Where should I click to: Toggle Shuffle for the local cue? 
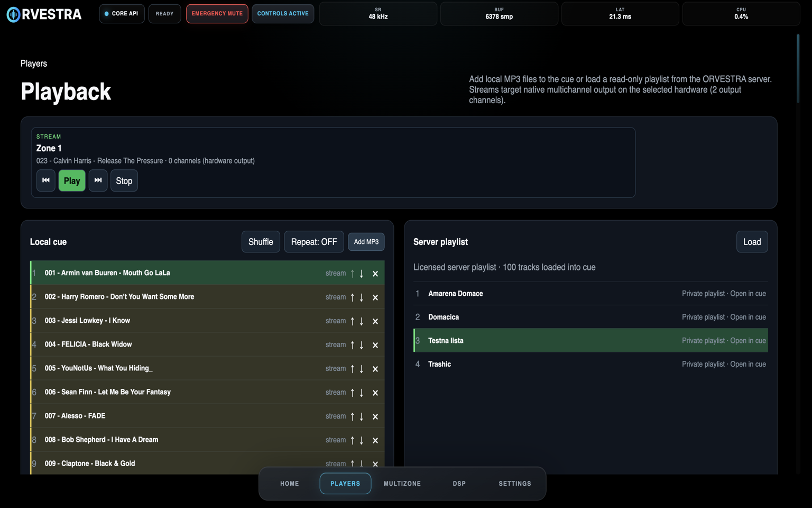click(261, 242)
